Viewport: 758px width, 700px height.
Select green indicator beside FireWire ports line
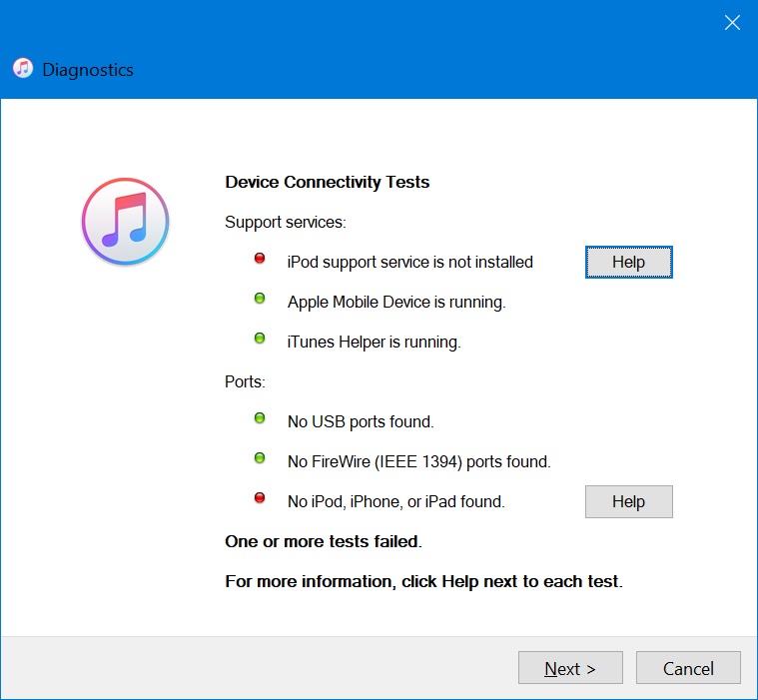(260, 458)
